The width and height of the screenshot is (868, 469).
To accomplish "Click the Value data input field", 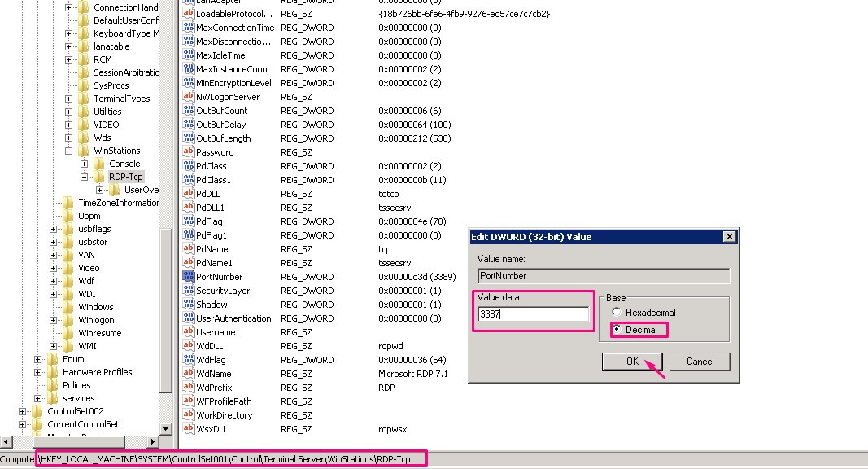I will click(x=533, y=313).
